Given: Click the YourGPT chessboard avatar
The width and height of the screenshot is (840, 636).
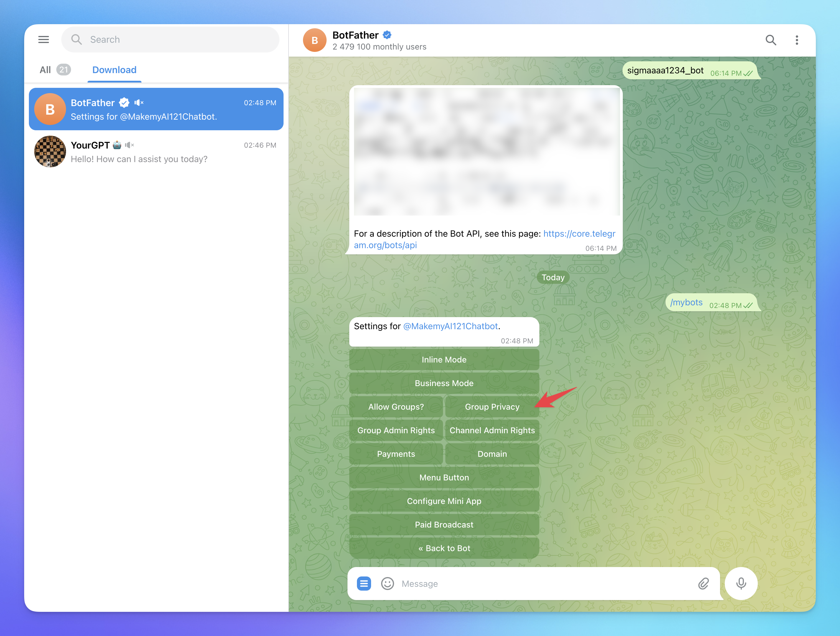Looking at the screenshot, I should [50, 151].
